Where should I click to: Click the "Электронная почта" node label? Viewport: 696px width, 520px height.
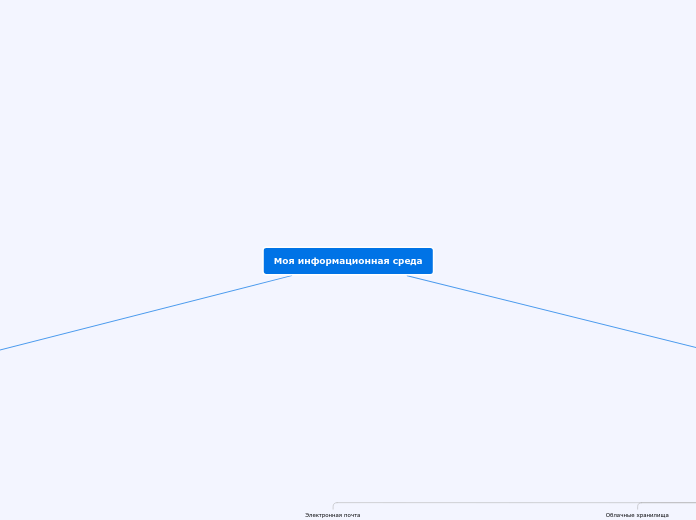click(332, 515)
